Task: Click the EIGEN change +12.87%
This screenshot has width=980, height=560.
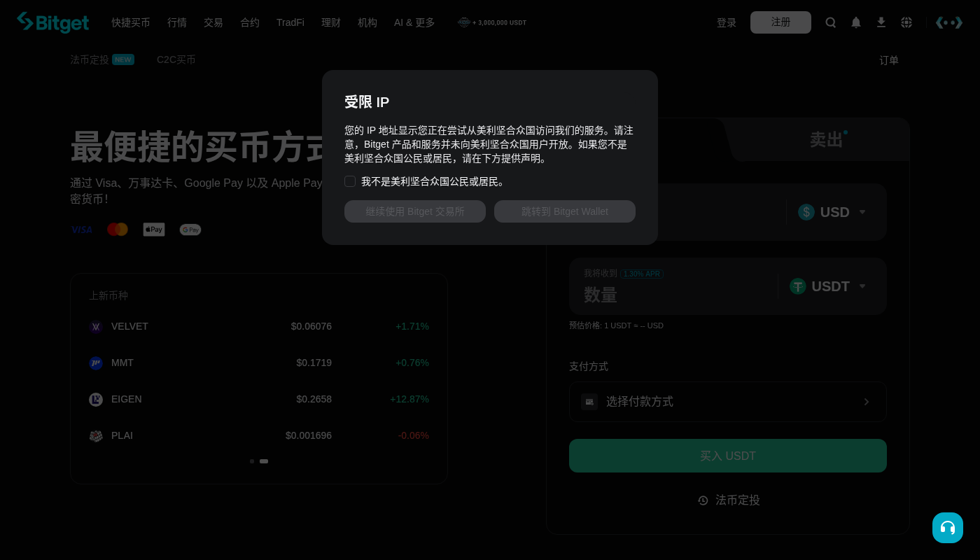Action: click(x=409, y=400)
